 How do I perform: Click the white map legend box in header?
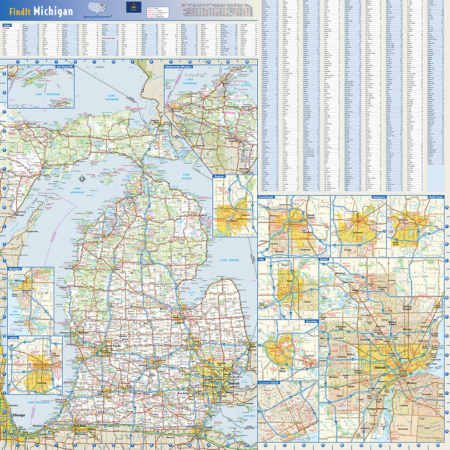[x=158, y=13]
